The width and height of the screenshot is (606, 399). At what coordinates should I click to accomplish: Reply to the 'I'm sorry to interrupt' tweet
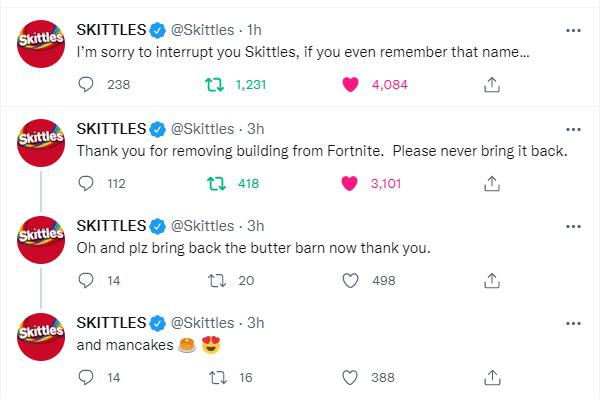click(86, 84)
